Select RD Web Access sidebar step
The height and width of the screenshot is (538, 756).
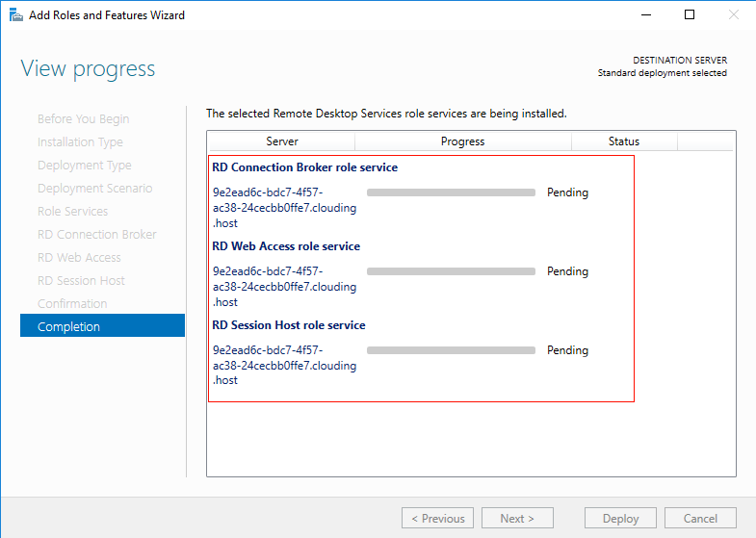79,258
